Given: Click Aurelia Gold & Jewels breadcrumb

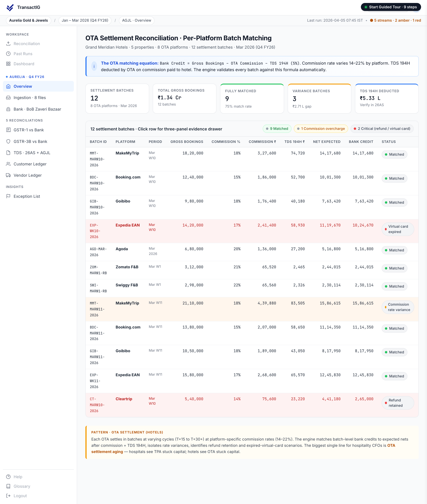Looking at the screenshot, I should point(29,20).
